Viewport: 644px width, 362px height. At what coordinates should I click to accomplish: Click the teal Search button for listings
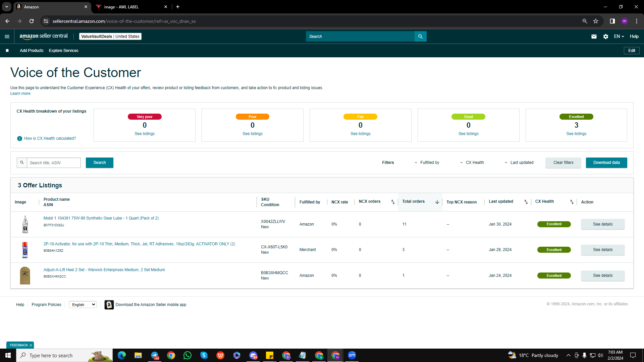pos(100,163)
